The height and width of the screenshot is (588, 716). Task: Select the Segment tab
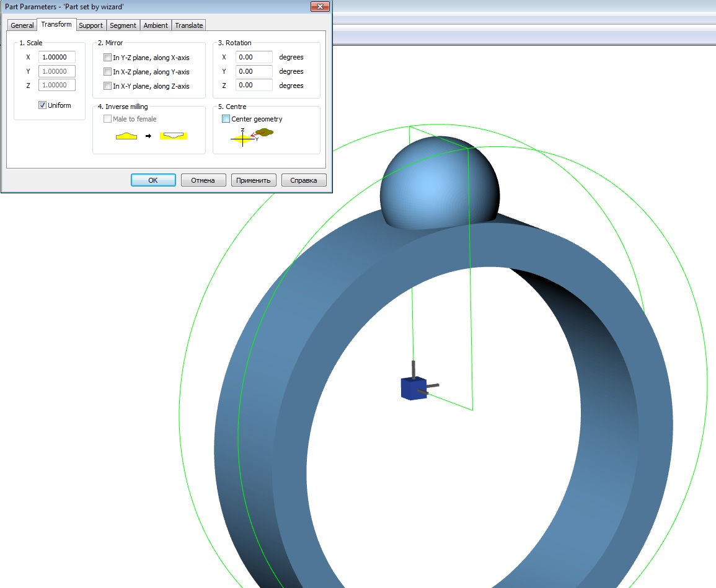123,25
